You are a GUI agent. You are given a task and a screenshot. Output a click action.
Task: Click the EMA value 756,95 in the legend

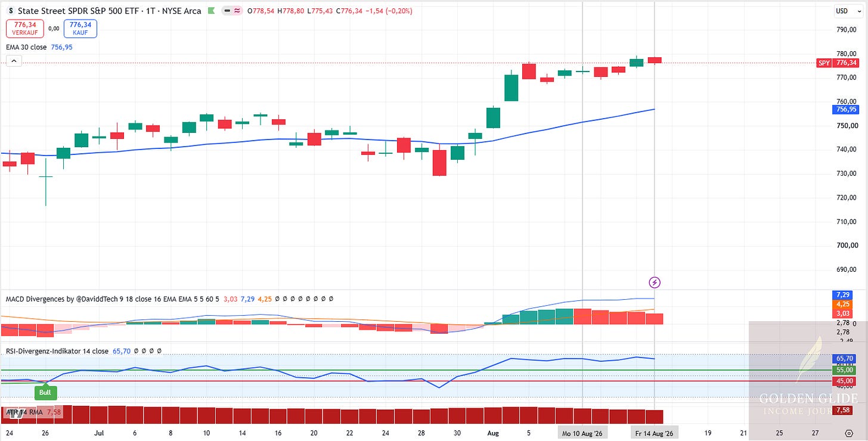tap(62, 47)
